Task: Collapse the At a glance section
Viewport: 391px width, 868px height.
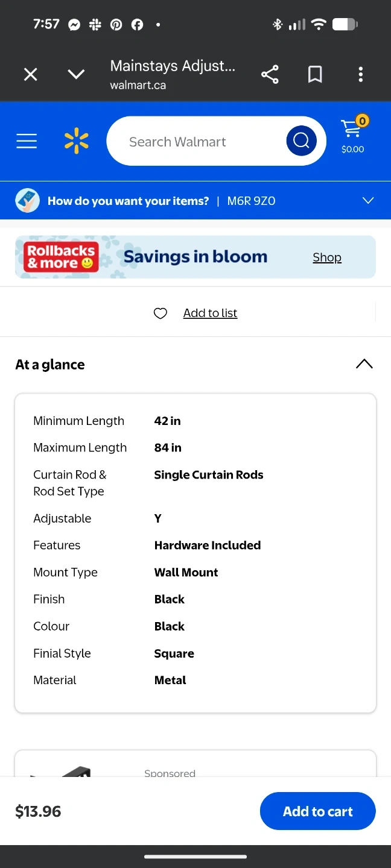Action: point(364,364)
